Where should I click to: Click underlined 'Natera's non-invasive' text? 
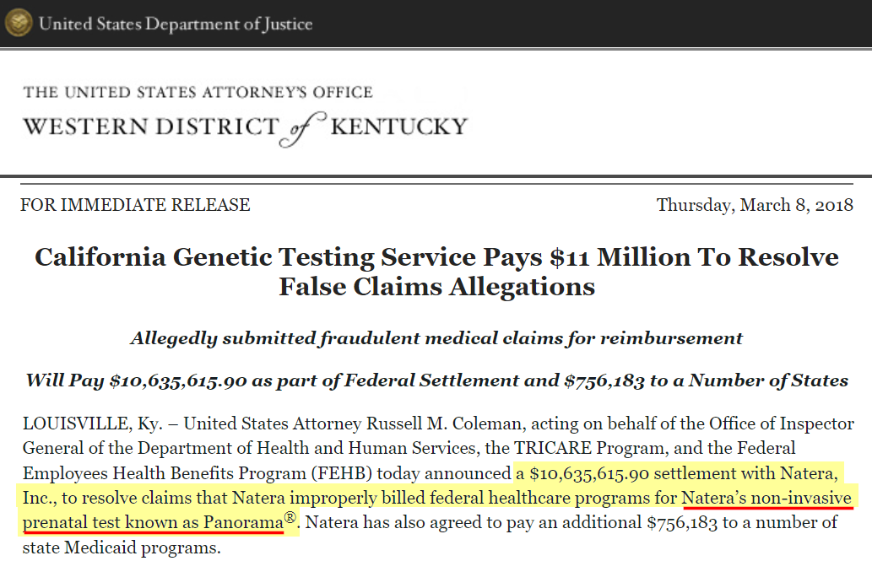click(x=766, y=498)
